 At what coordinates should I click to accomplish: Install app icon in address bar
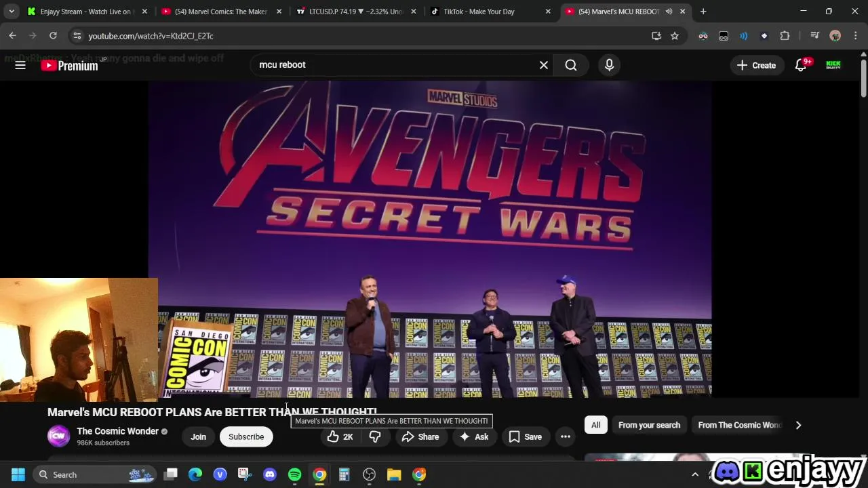click(656, 36)
